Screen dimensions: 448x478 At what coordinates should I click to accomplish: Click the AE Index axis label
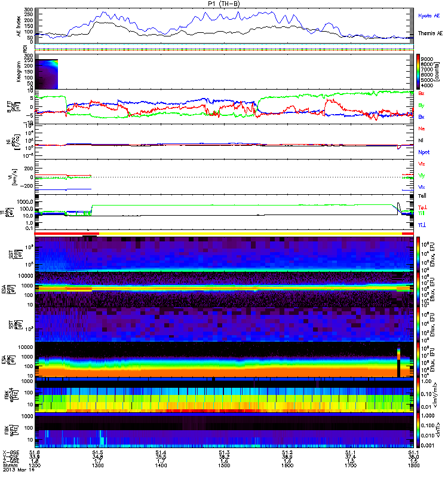tap(19, 26)
